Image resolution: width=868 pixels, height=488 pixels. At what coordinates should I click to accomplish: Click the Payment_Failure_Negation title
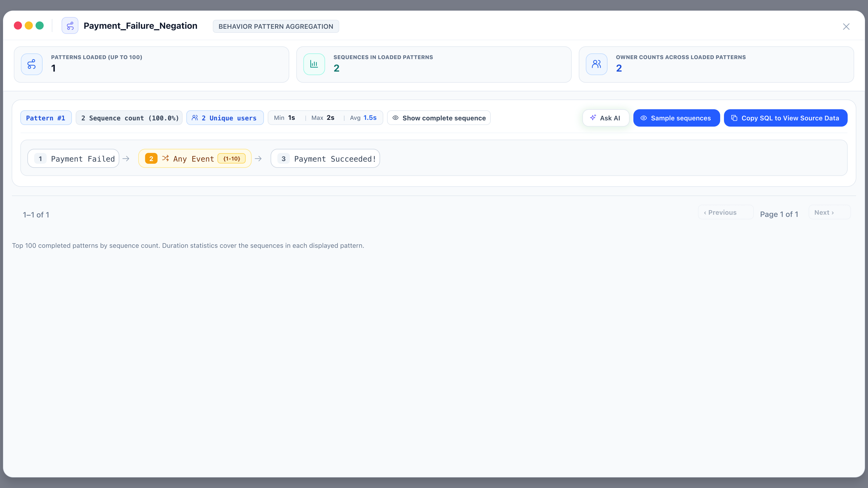pyautogui.click(x=141, y=26)
